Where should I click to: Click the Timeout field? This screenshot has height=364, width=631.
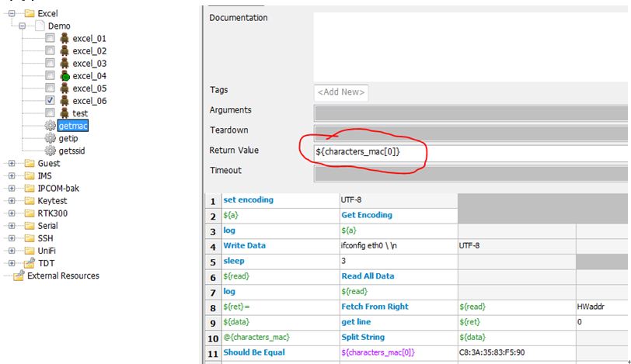[471, 173]
